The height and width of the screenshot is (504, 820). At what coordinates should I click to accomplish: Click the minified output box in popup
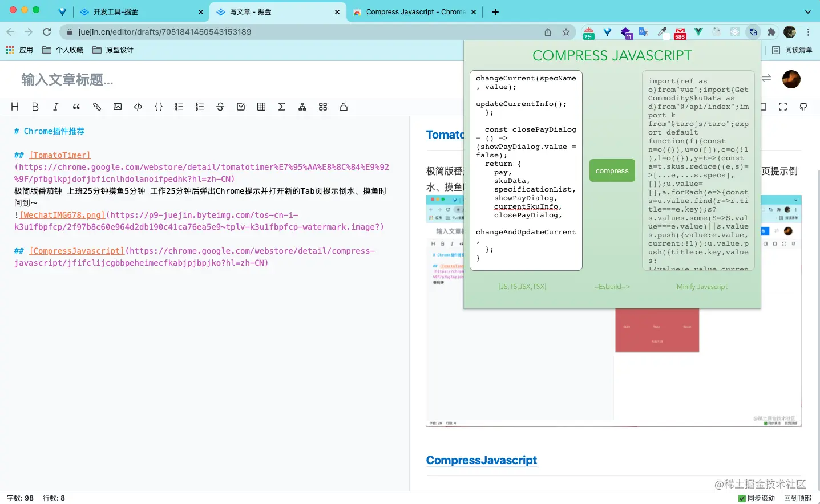(x=698, y=170)
